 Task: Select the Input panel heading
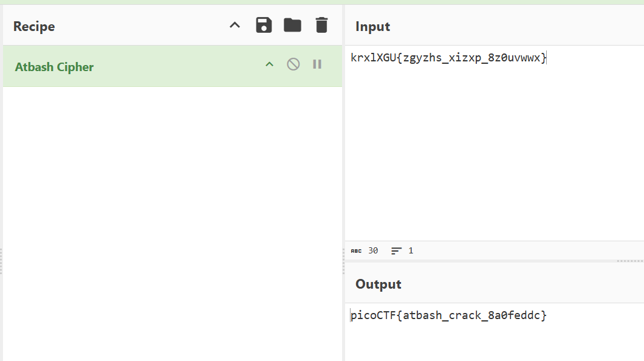[372, 26]
